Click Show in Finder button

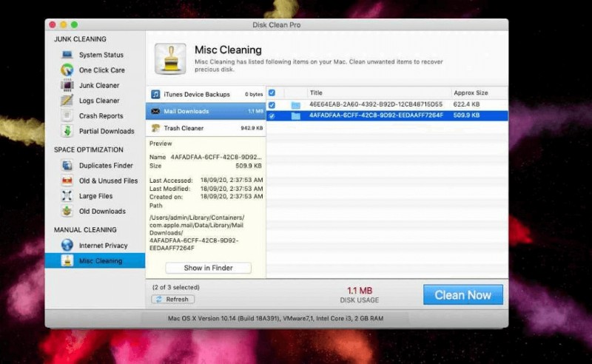(208, 268)
